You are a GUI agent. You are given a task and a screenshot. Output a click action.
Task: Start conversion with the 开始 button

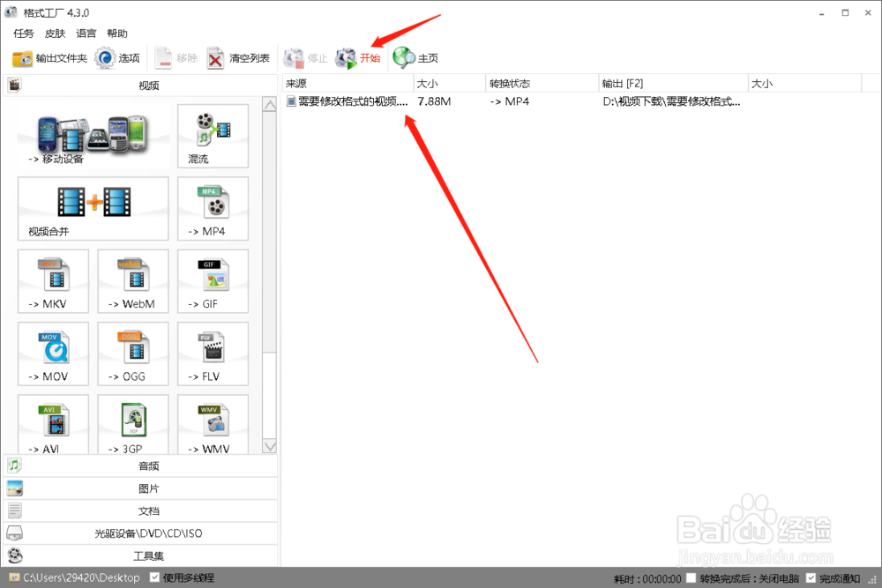pyautogui.click(x=358, y=58)
